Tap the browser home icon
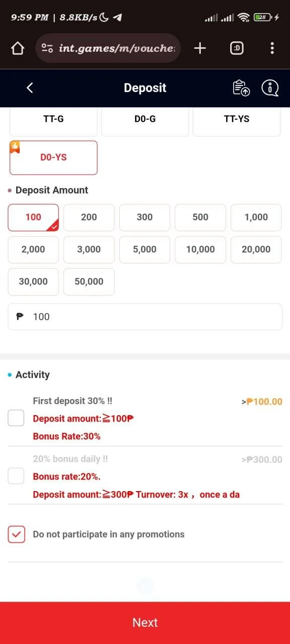Image resolution: width=290 pixels, height=644 pixels. [18, 48]
